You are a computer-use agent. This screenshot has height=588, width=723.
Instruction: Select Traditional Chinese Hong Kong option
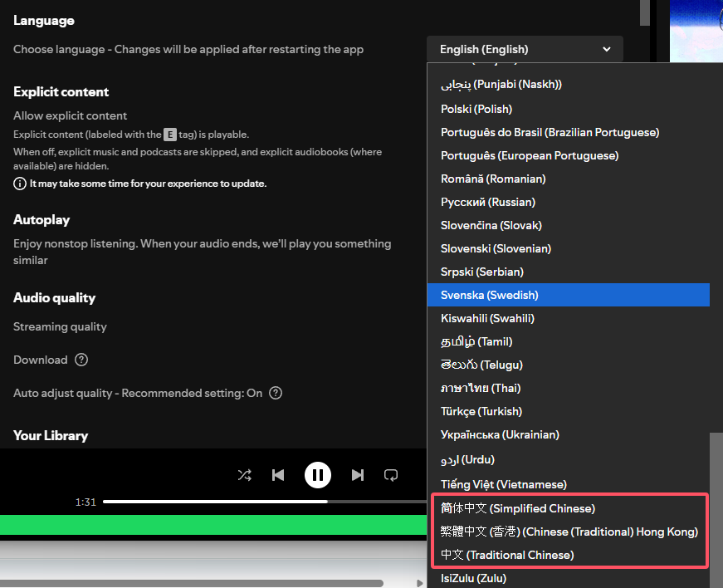[x=569, y=532]
